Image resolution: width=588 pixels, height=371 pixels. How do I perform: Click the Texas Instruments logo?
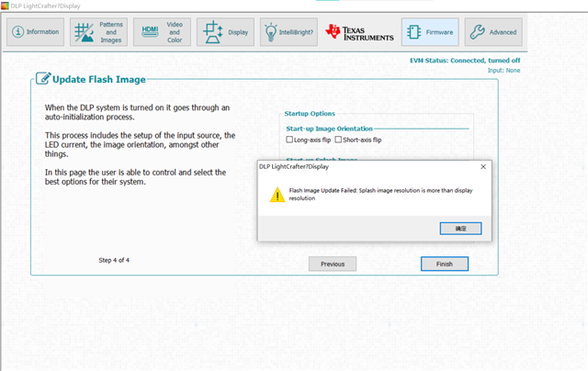click(x=359, y=32)
